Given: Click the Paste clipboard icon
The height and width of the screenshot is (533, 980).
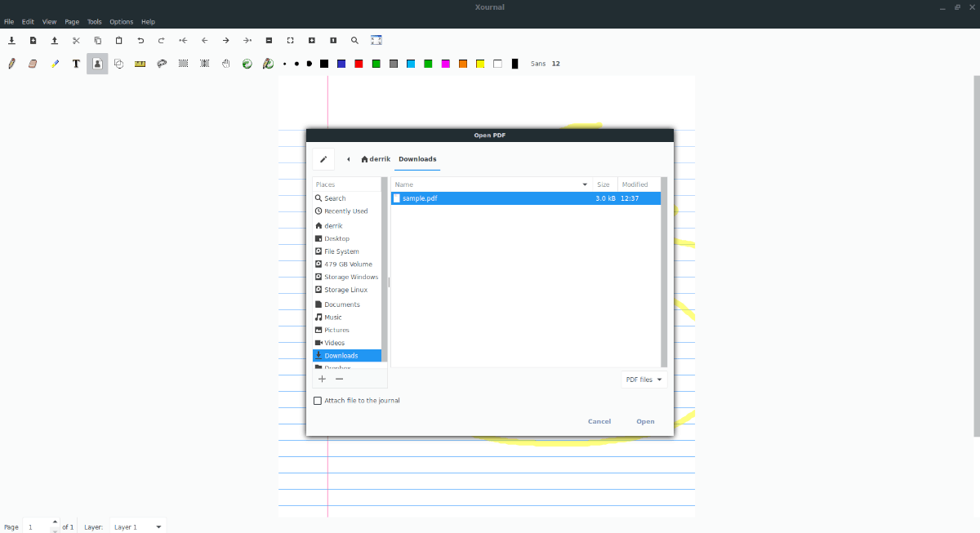Looking at the screenshot, I should pos(118,40).
